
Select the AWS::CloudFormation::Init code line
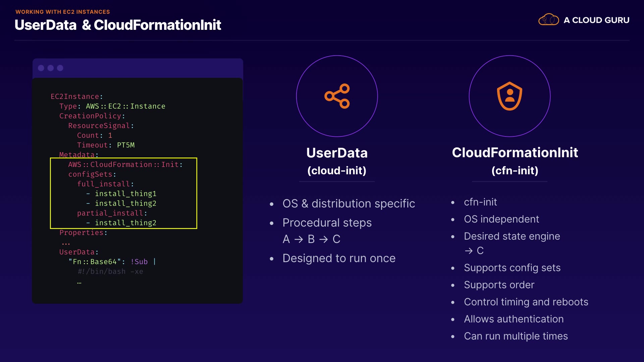tap(125, 165)
